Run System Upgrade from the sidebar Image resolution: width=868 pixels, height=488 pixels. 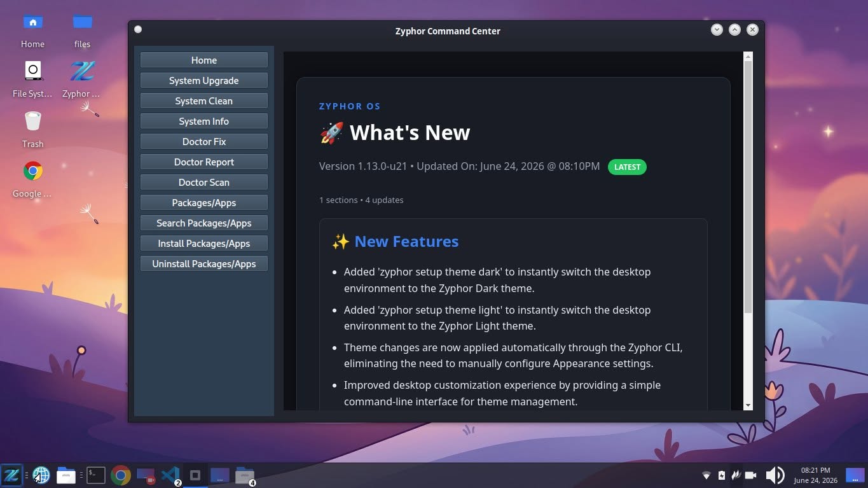[x=204, y=81]
